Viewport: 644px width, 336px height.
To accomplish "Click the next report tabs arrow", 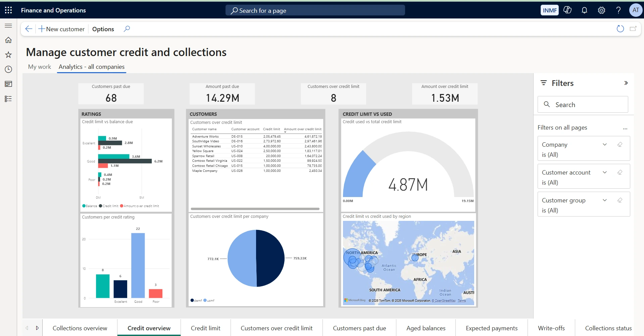I will point(37,328).
